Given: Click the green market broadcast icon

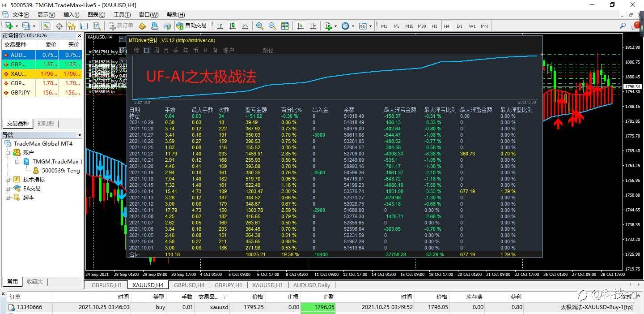Looking at the screenshot, I should tap(167, 26).
